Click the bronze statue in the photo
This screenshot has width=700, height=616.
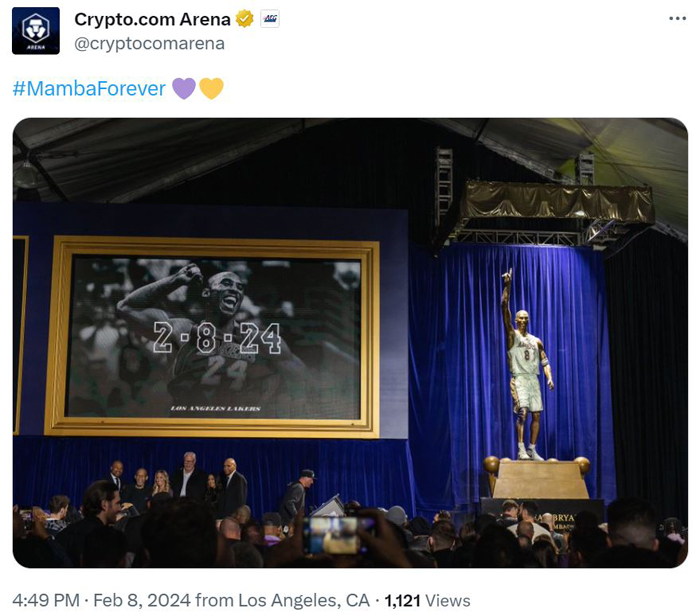coord(527,364)
